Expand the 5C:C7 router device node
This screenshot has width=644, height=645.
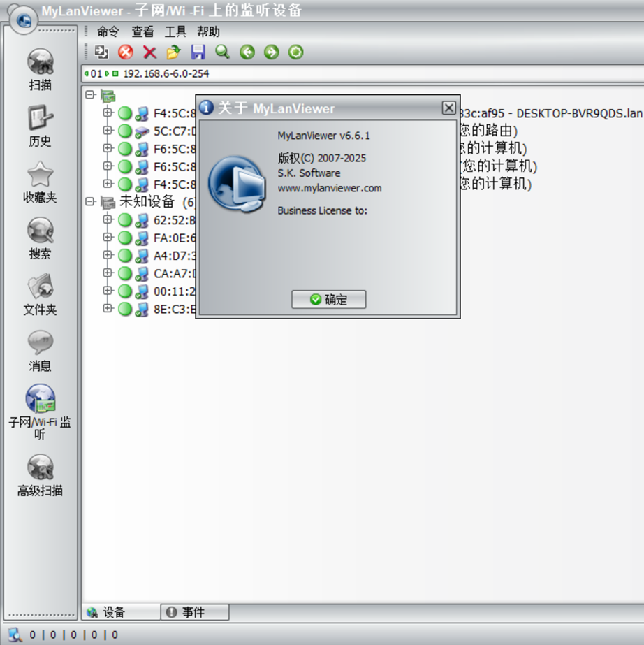click(x=108, y=131)
